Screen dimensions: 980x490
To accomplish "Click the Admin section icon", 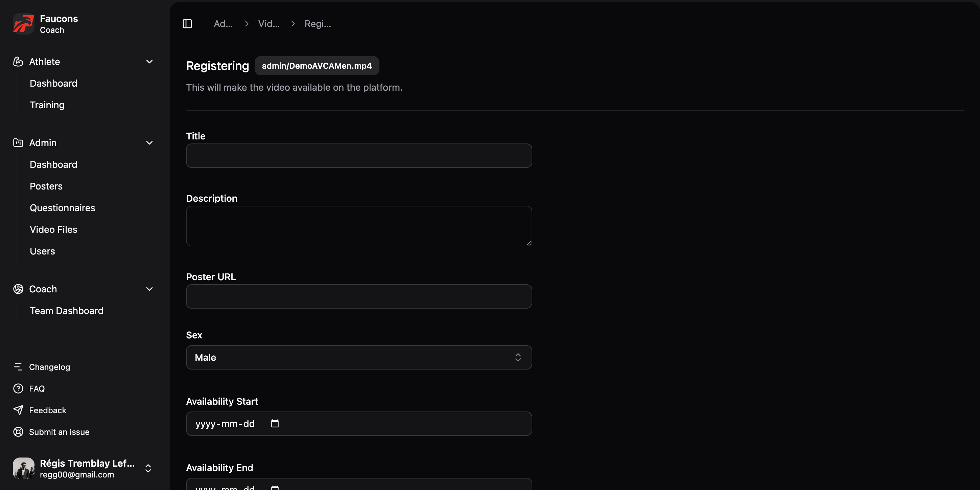I will (x=18, y=142).
